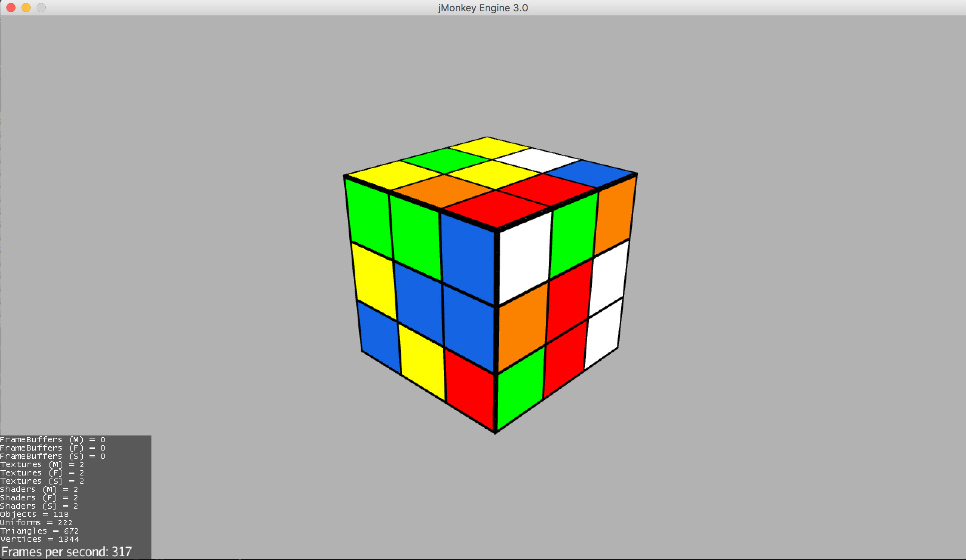The height and width of the screenshot is (560, 966).
Task: Click the 'Triangles = 672' stat line
Action: pos(40,531)
